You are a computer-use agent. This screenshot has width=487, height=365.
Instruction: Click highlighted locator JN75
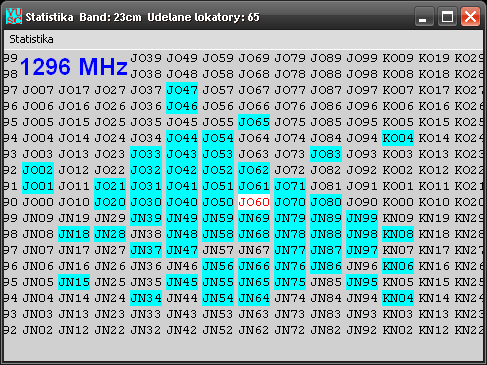pyautogui.click(x=290, y=282)
